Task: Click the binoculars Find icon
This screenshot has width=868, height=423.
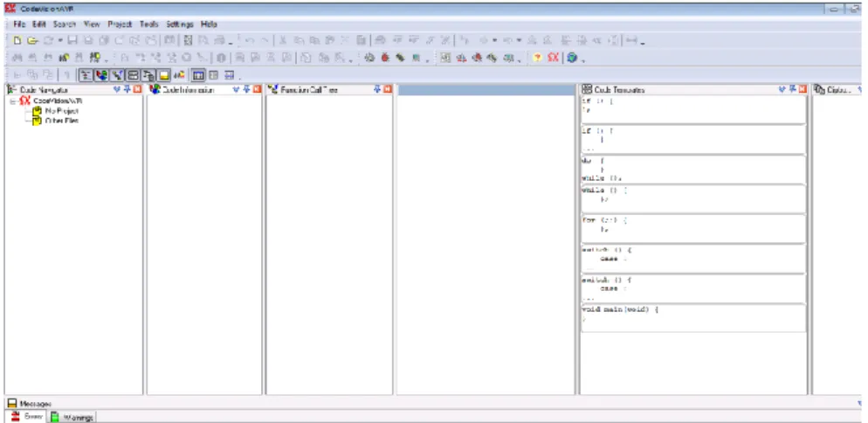Action: (17, 58)
